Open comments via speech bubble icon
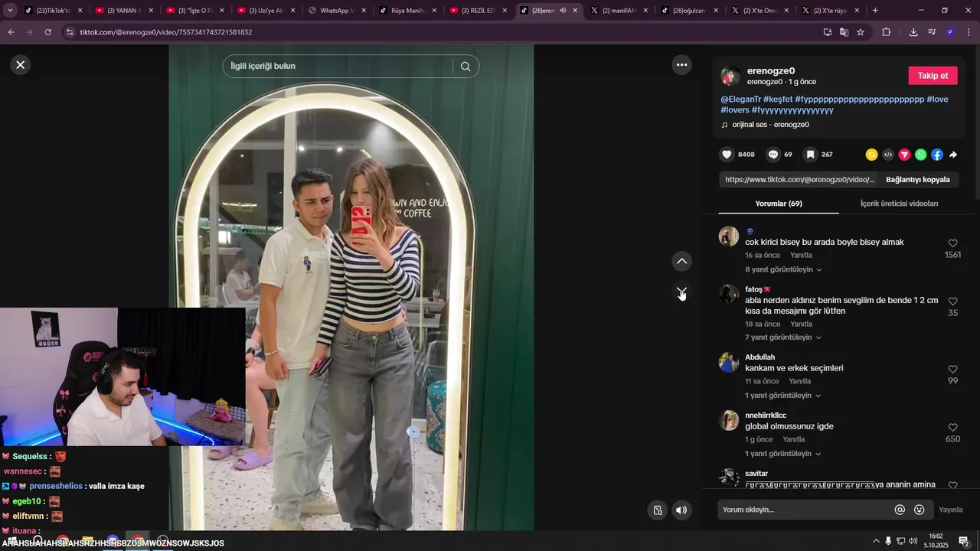The width and height of the screenshot is (980, 551). [x=773, y=155]
